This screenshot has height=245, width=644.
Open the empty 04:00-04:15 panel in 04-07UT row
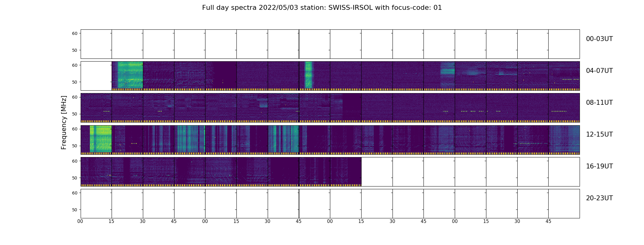[x=96, y=76]
